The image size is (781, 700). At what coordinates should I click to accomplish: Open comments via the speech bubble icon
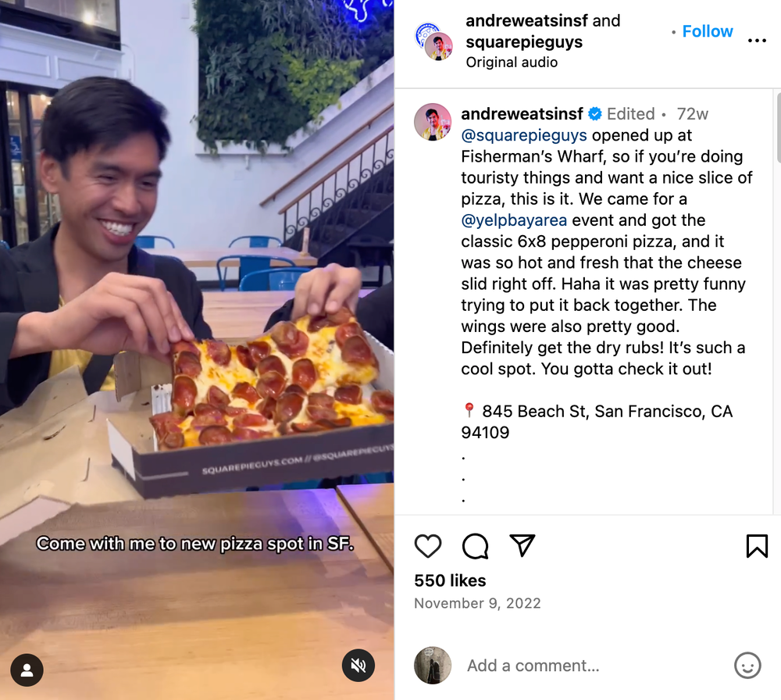(475, 546)
